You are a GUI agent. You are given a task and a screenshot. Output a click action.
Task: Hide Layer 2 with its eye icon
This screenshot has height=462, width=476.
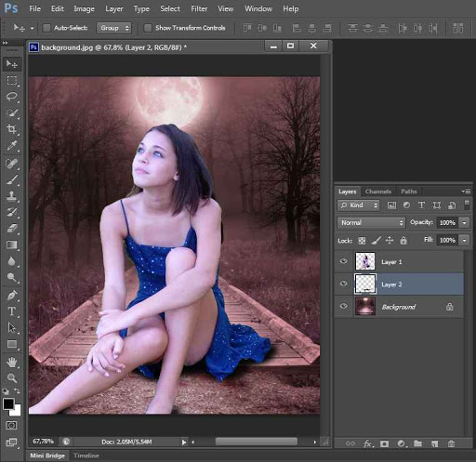[343, 284]
